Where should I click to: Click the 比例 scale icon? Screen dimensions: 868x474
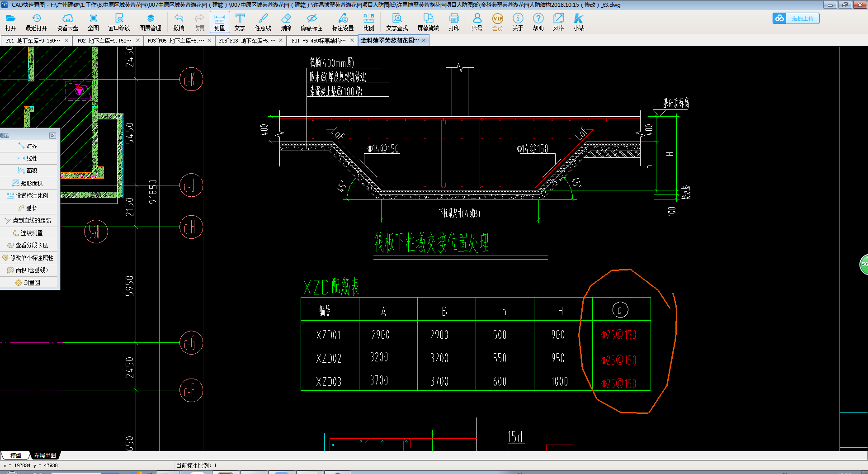pyautogui.click(x=369, y=22)
